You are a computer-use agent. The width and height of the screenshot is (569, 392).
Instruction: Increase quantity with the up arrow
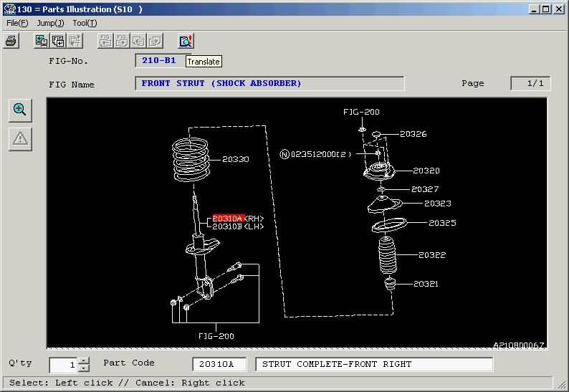[84, 360]
